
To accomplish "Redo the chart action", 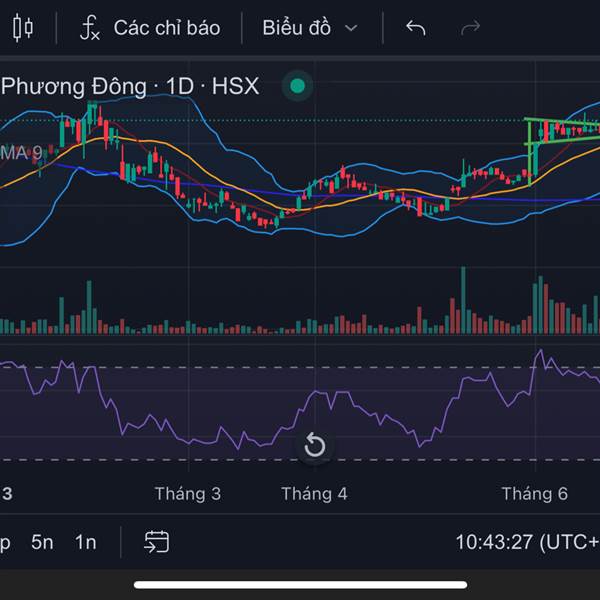I will 470,28.
